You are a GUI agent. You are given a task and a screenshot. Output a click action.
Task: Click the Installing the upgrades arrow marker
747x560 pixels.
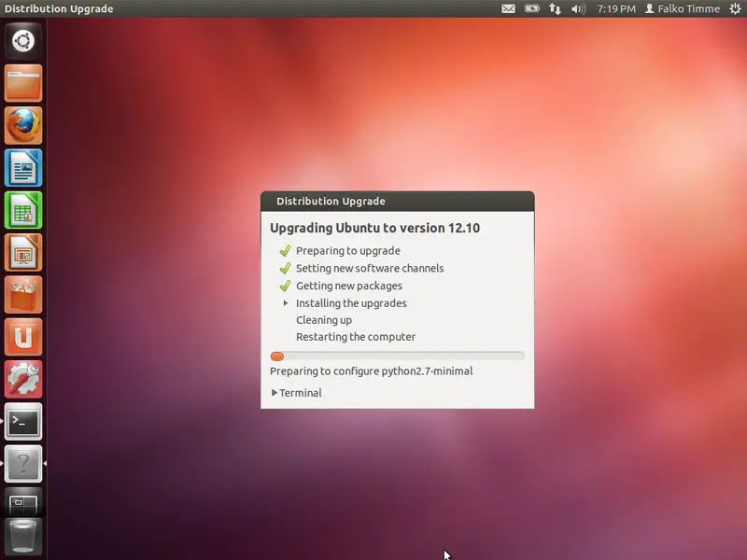coord(286,302)
